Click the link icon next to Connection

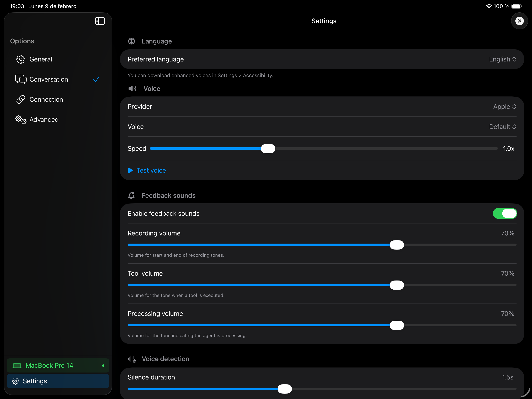pos(21,99)
